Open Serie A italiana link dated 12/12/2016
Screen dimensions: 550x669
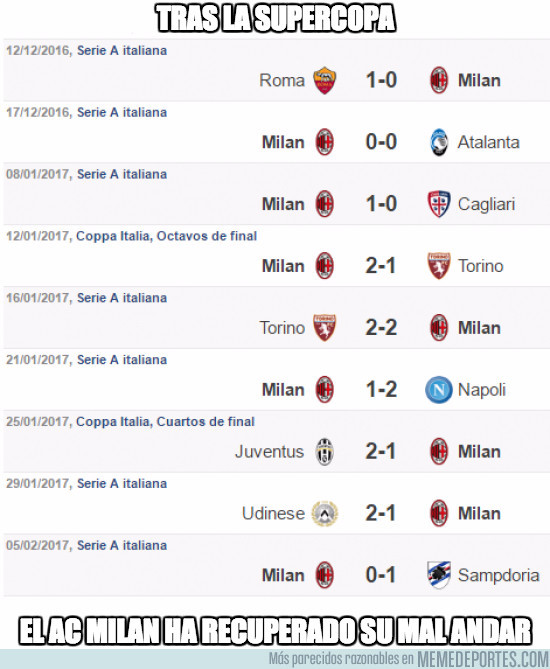pyautogui.click(x=122, y=50)
